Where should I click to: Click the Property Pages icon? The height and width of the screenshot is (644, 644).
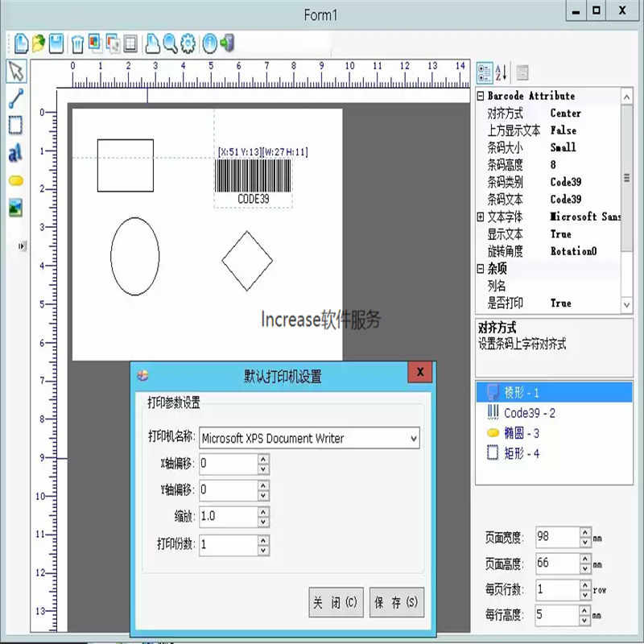point(522,72)
